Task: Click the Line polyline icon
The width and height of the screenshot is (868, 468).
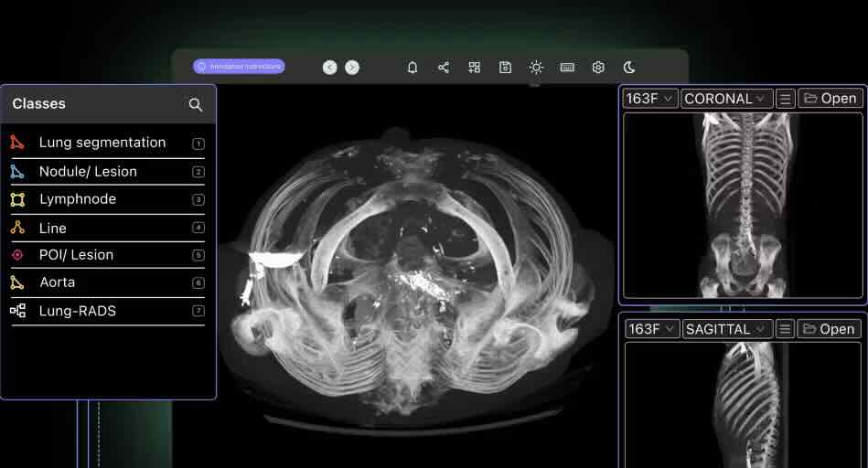Action: [x=17, y=228]
